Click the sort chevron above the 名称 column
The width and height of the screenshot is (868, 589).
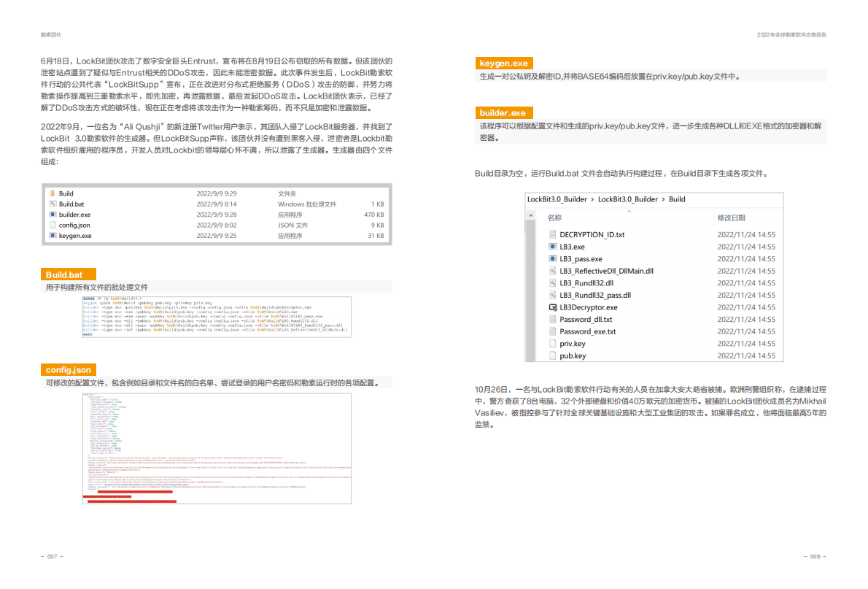[629, 212]
